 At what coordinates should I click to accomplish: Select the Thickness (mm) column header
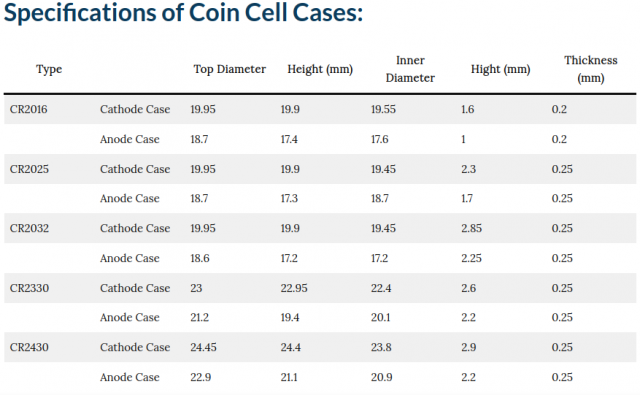[x=591, y=69]
